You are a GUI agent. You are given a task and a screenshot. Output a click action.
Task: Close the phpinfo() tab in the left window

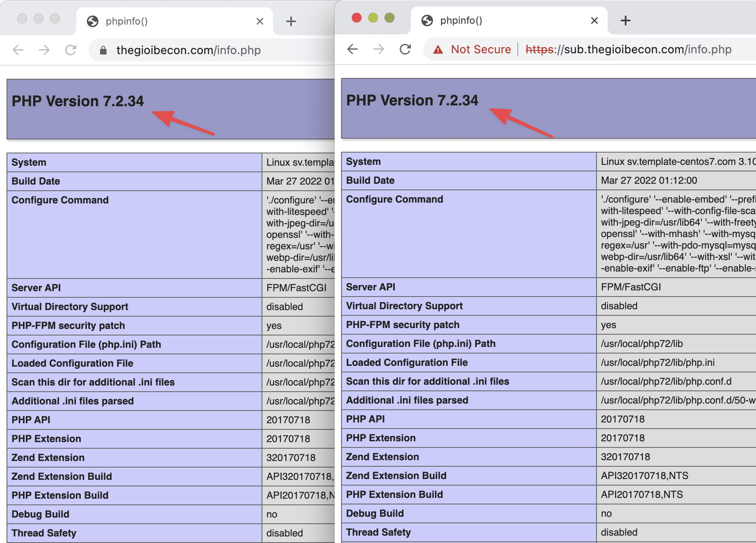(x=260, y=21)
